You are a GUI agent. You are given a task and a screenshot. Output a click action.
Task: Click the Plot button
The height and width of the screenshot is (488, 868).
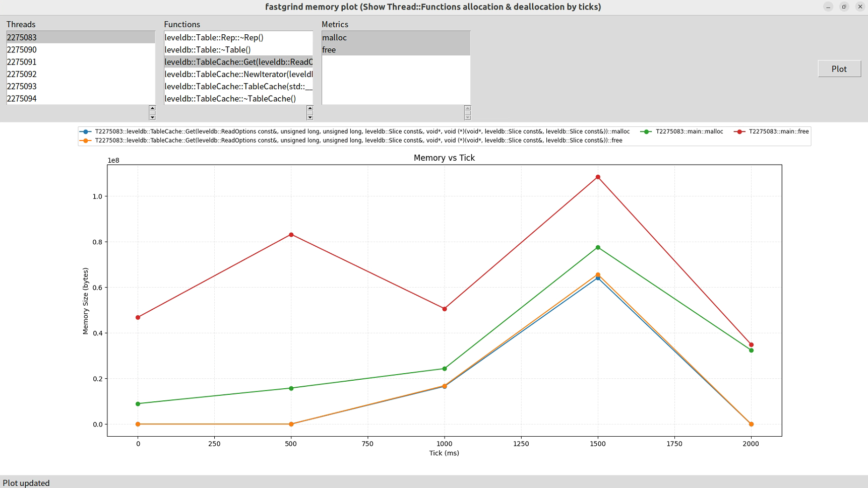(839, 69)
